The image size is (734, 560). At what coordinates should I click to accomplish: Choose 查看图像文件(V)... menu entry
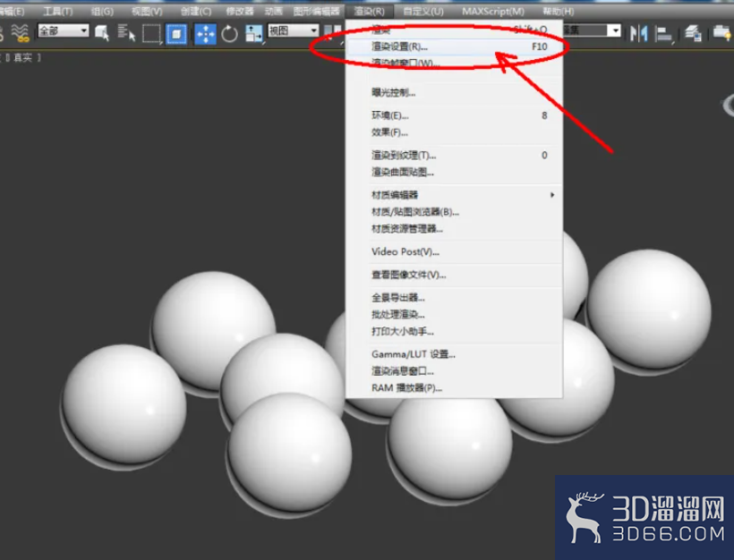point(454,275)
